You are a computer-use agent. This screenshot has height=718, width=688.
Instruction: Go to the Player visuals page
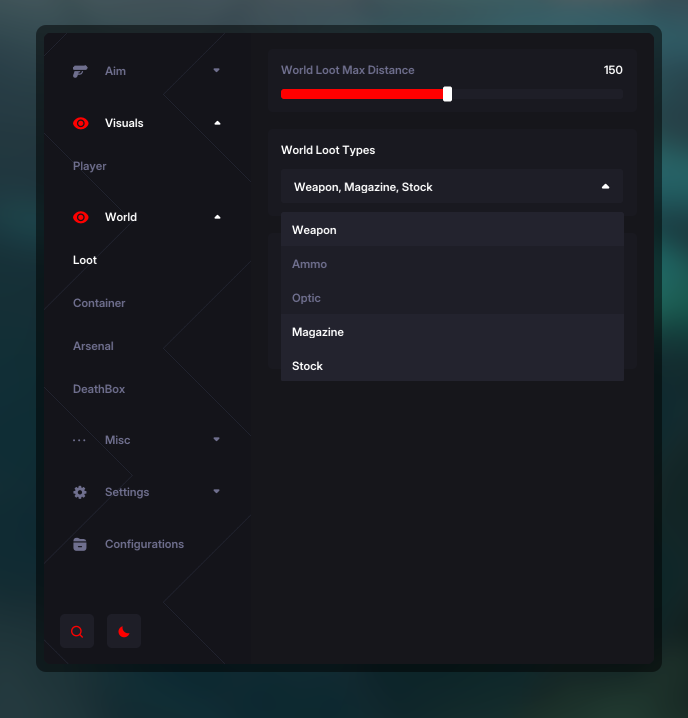(89, 166)
